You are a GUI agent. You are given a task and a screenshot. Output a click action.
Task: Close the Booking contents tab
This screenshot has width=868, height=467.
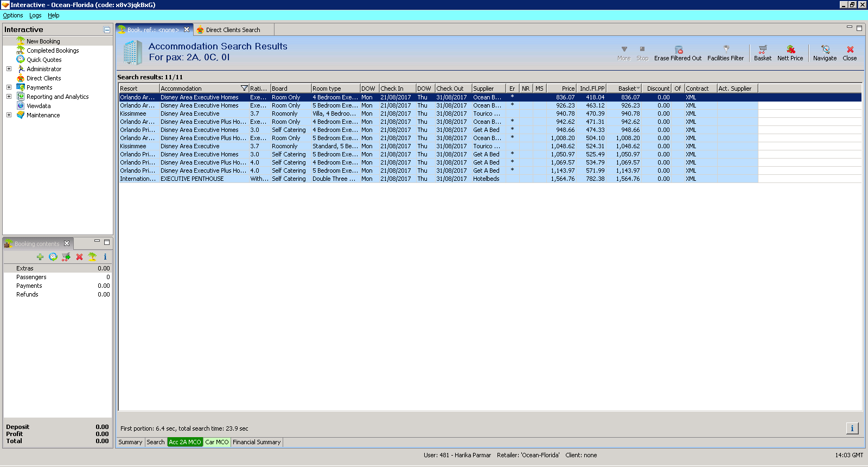pos(67,243)
